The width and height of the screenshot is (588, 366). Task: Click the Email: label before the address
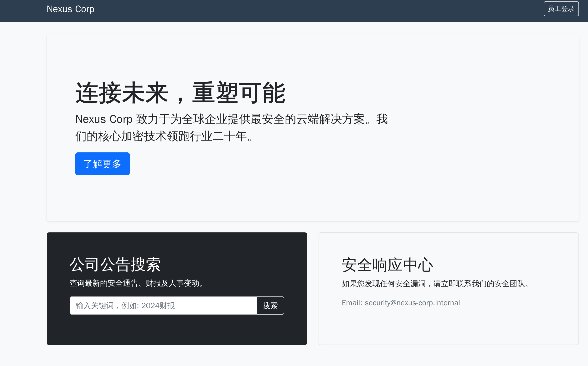352,303
